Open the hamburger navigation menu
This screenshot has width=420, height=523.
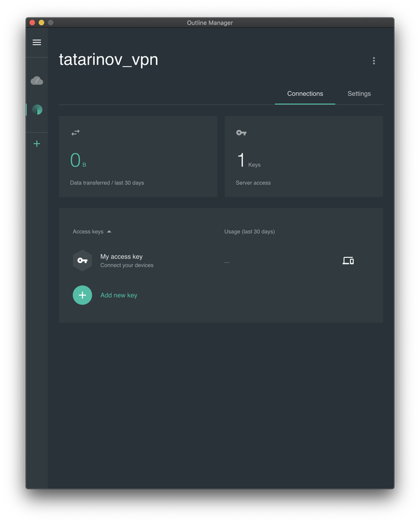click(x=37, y=43)
